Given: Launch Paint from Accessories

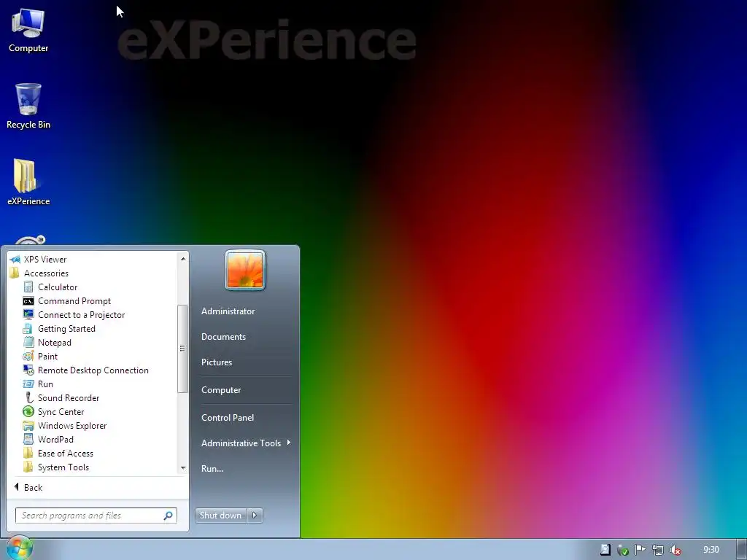Looking at the screenshot, I should [x=47, y=356].
